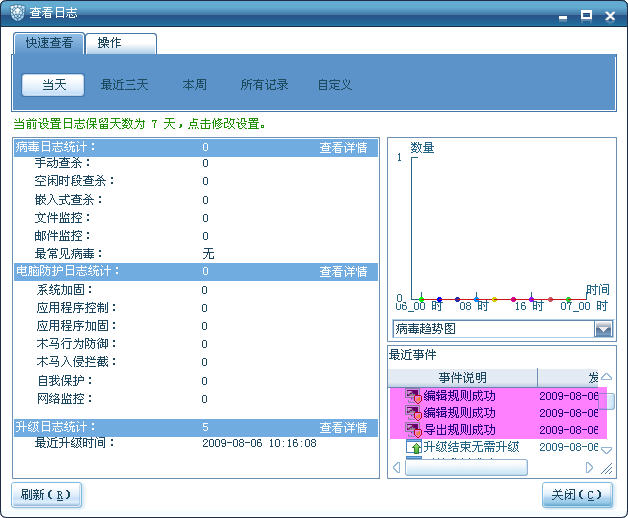Screen dimensions: 628x518
Task: Click the events list scroll up arrow
Action: tap(606, 377)
